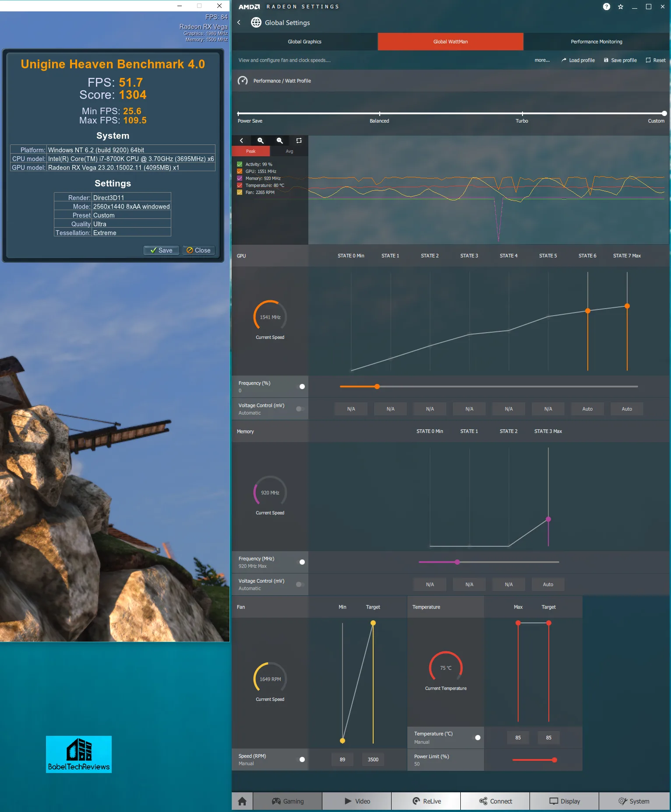The width and height of the screenshot is (671, 812).
Task: Toggle the Fan RPM graph checkbox
Action: pyautogui.click(x=240, y=192)
